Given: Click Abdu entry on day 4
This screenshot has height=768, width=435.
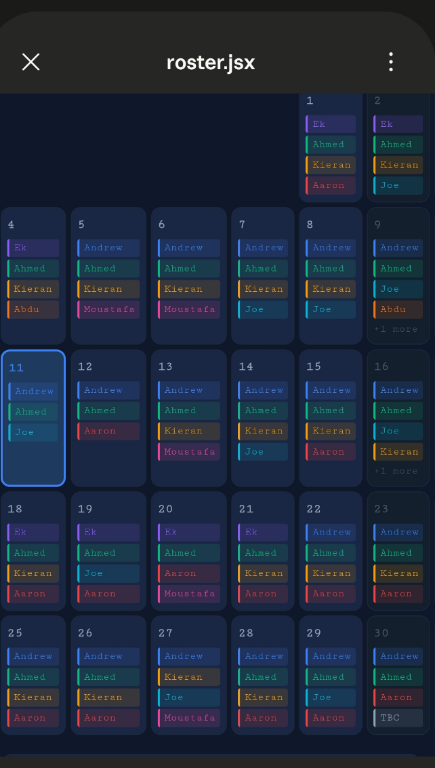Looking at the screenshot, I should [33, 310].
